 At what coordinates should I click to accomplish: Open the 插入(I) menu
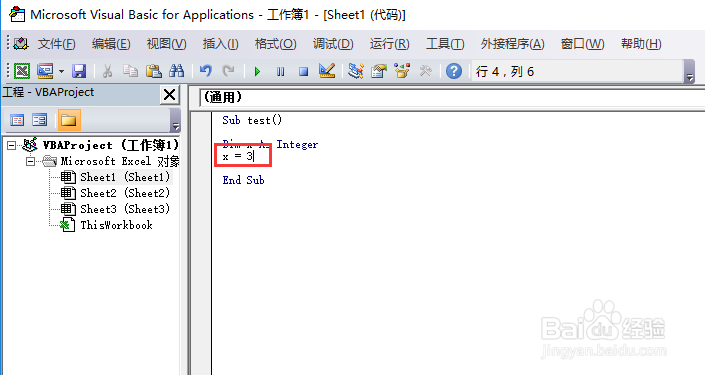220,44
